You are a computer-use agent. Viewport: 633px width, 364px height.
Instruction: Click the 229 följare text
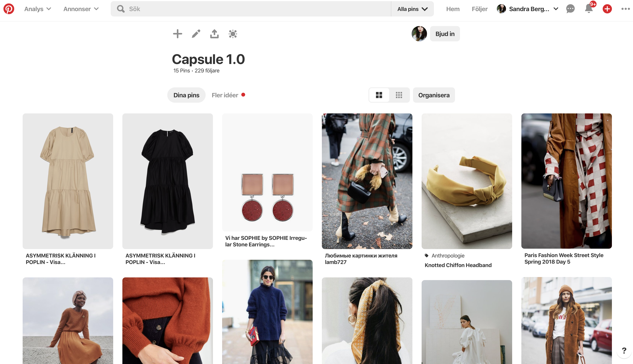point(207,71)
